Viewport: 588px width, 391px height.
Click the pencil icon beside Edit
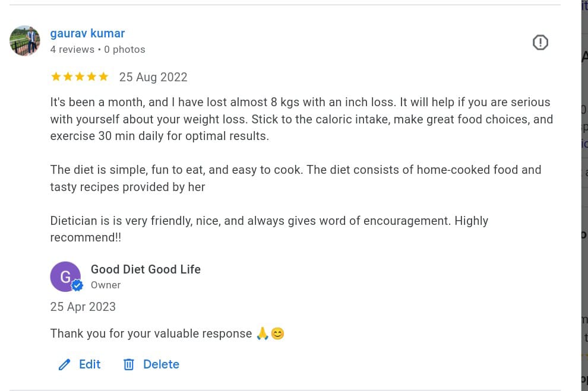coord(65,364)
